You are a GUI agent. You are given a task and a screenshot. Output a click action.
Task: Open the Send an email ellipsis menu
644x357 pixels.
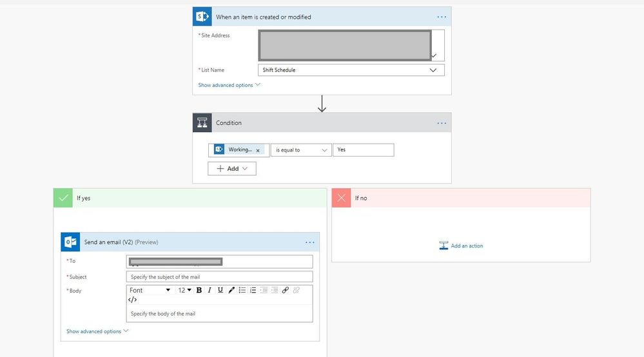tap(309, 242)
